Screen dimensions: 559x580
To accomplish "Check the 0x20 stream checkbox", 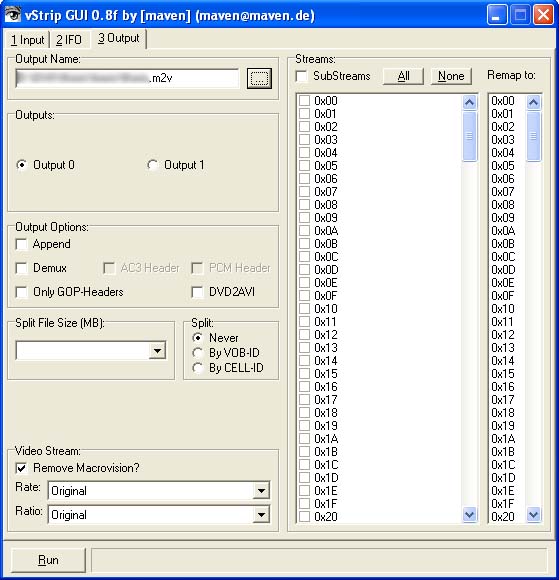I will (304, 516).
